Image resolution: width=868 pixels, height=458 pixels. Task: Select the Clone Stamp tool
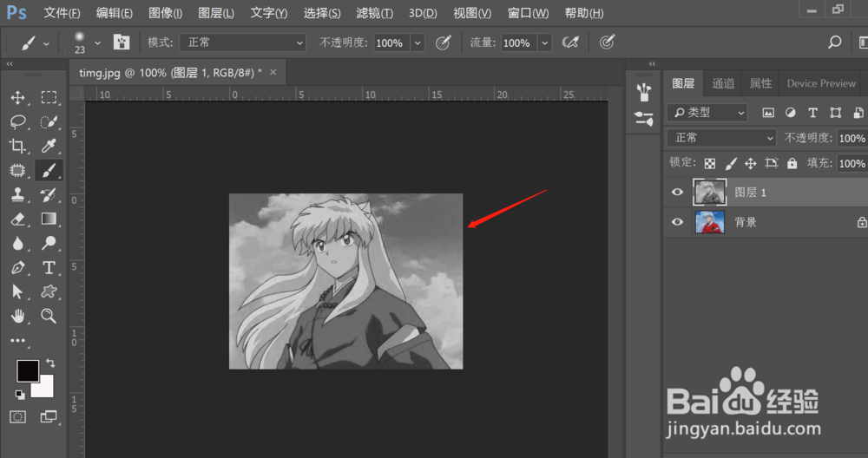[x=17, y=194]
